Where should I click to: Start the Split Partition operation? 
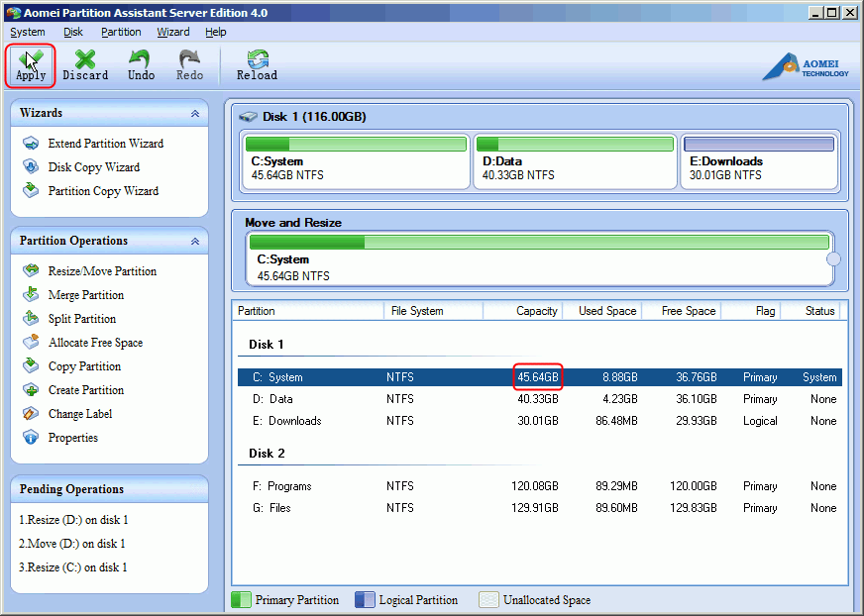[x=81, y=319]
